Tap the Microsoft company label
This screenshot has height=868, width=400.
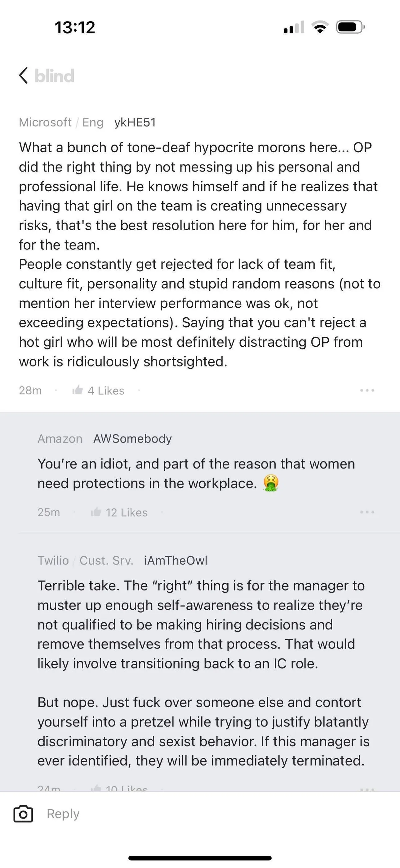point(45,122)
